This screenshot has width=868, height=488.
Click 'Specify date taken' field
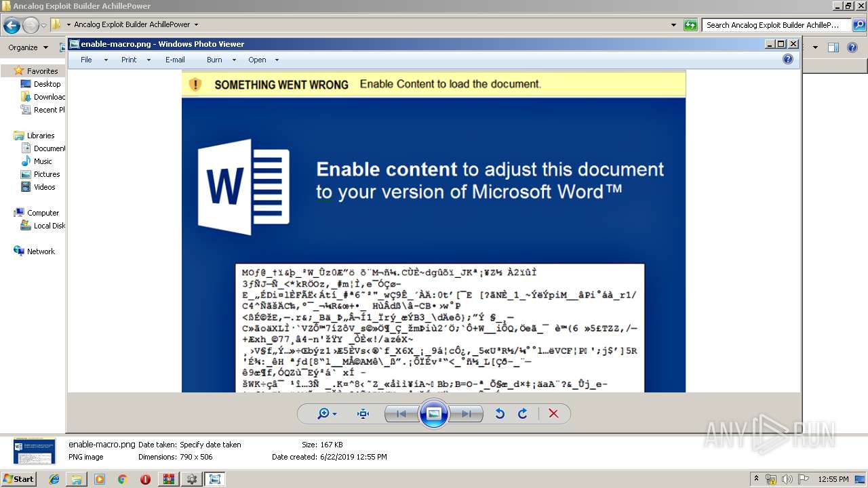pos(210,445)
